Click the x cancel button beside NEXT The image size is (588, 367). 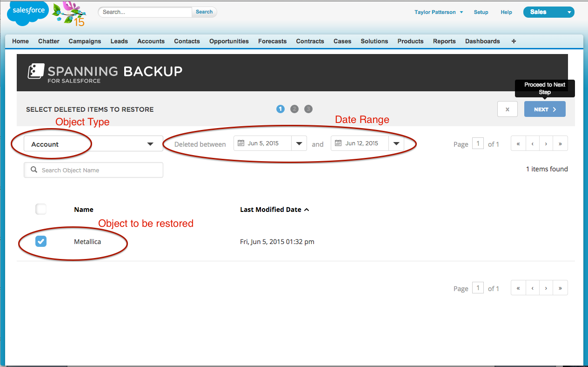point(508,109)
